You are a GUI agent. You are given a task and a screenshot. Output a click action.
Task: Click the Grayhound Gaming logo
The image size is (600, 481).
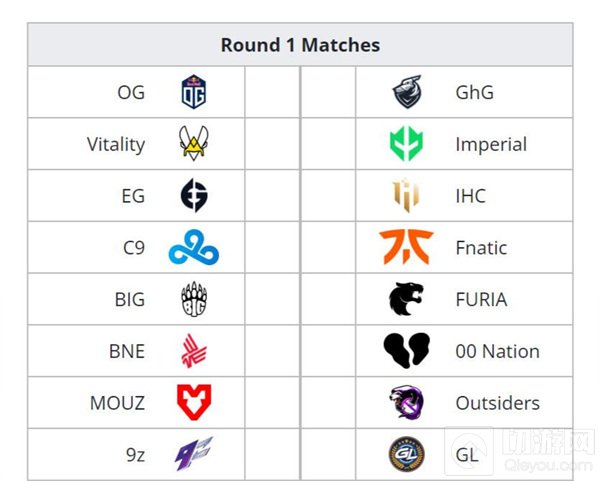(407, 93)
